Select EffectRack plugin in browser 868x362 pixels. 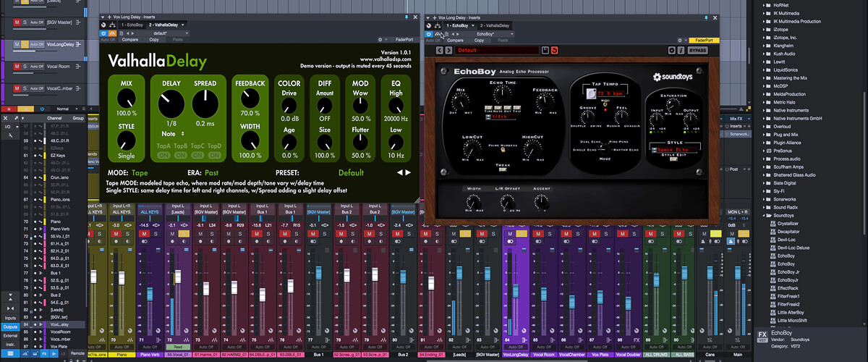786,288
